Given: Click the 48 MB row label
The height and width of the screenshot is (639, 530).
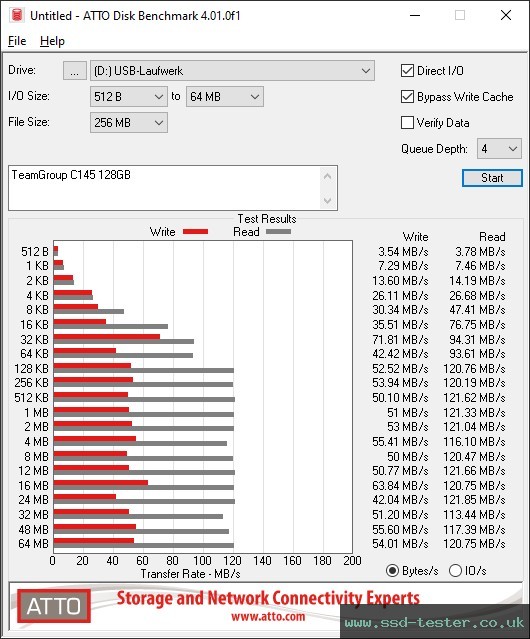Looking at the screenshot, I should pyautogui.click(x=33, y=529).
